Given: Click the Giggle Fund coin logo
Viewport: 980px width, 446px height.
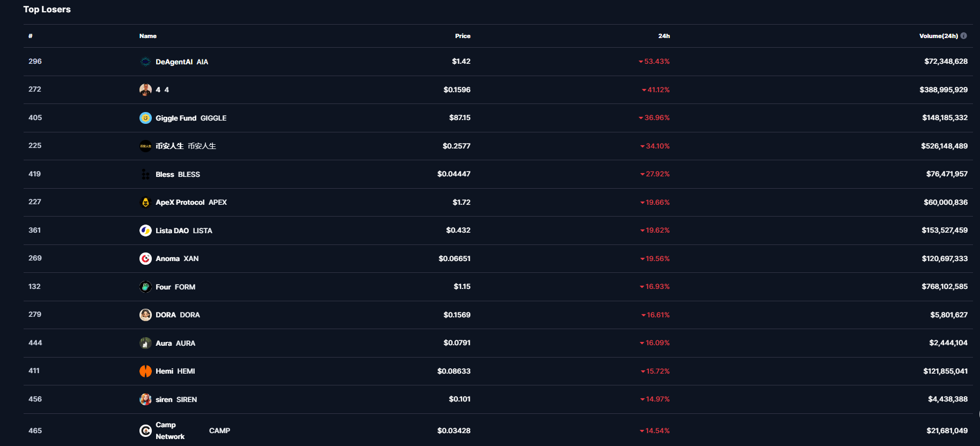Looking at the screenshot, I should 145,118.
